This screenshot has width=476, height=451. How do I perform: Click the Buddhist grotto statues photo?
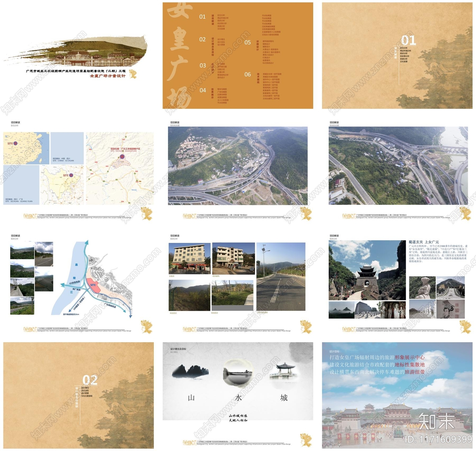coord(393,310)
